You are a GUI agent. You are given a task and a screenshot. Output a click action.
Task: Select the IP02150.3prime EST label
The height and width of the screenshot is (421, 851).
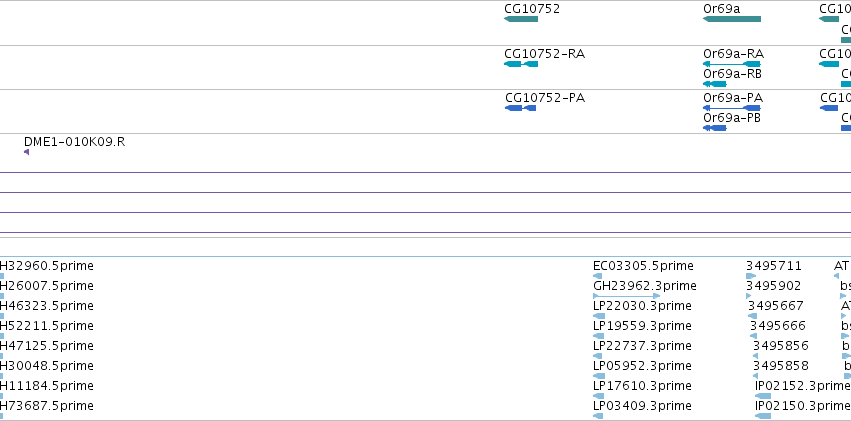pyautogui.click(x=803, y=406)
